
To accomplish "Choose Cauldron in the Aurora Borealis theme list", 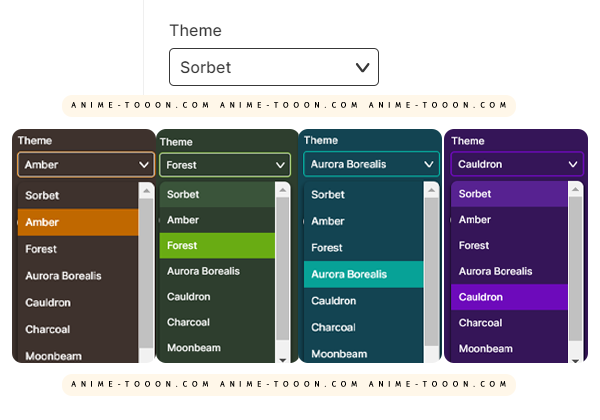I will (364, 301).
